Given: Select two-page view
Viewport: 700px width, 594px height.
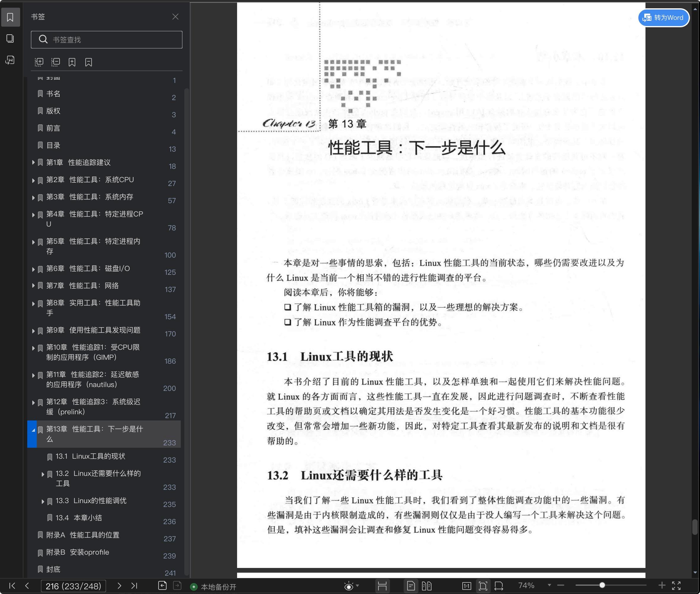Looking at the screenshot, I should (x=427, y=586).
